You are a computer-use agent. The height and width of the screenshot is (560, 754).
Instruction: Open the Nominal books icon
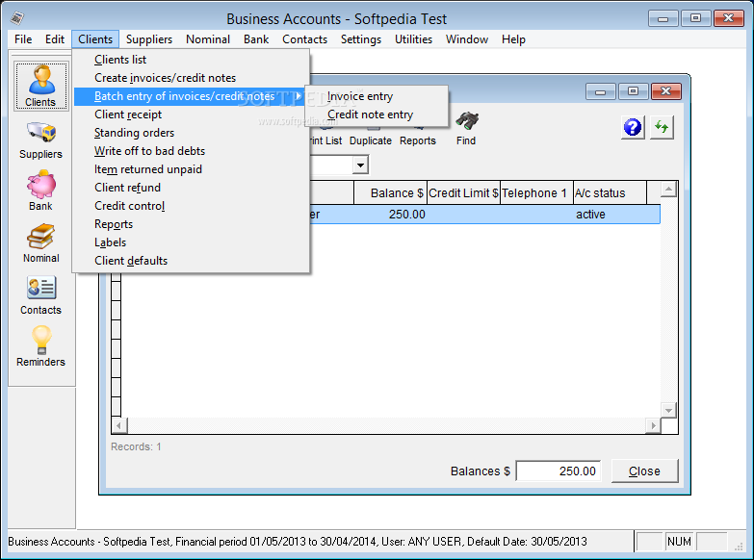click(x=40, y=243)
